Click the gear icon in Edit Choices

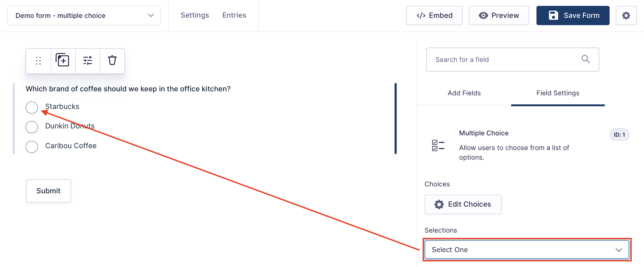pyautogui.click(x=439, y=205)
